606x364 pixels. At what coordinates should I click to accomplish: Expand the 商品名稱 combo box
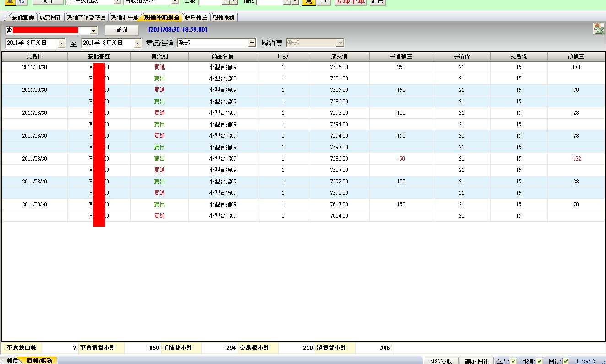click(252, 43)
